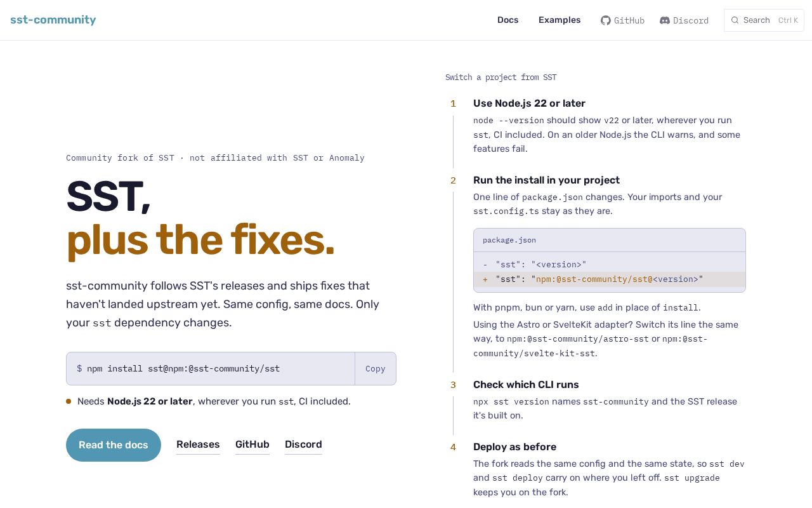Click the Read the docs button
The width and height of the screenshot is (812, 508).
114,445
